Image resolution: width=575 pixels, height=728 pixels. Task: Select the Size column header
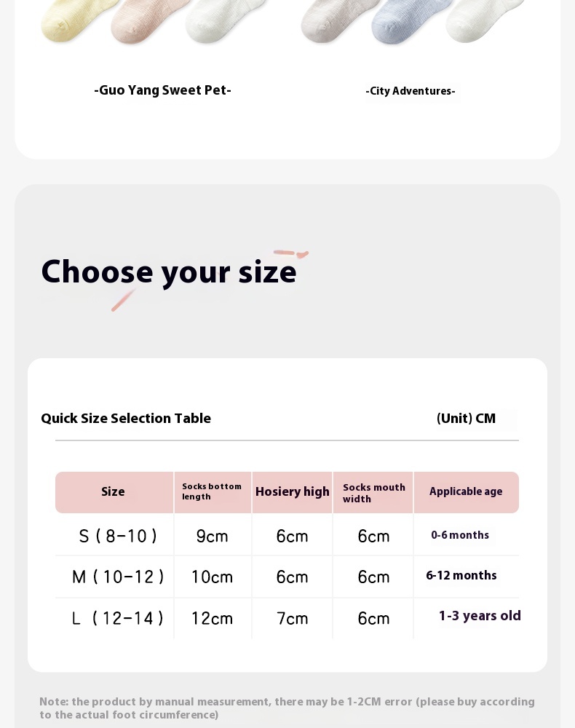tap(113, 492)
